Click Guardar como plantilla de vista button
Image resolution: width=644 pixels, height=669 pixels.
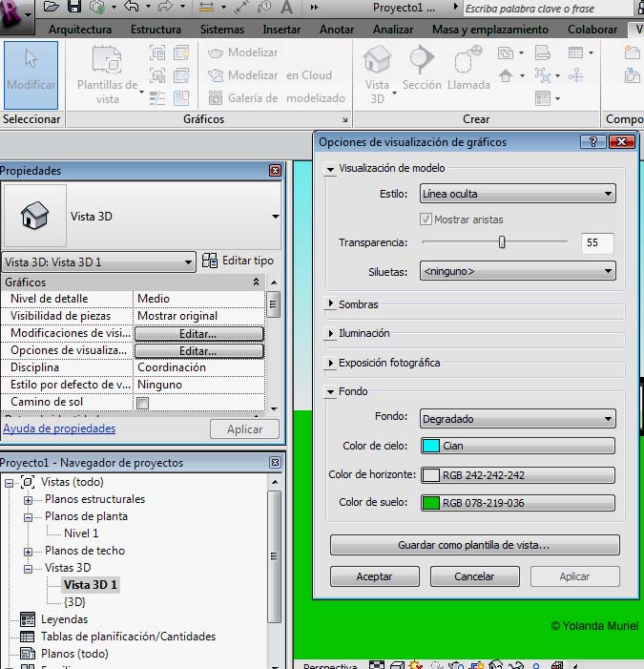coord(474,545)
